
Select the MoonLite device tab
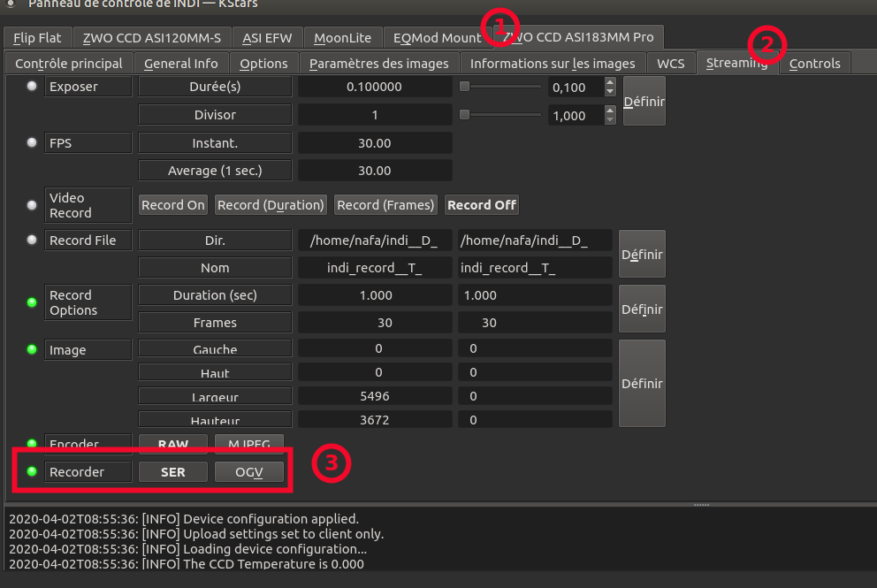342,37
